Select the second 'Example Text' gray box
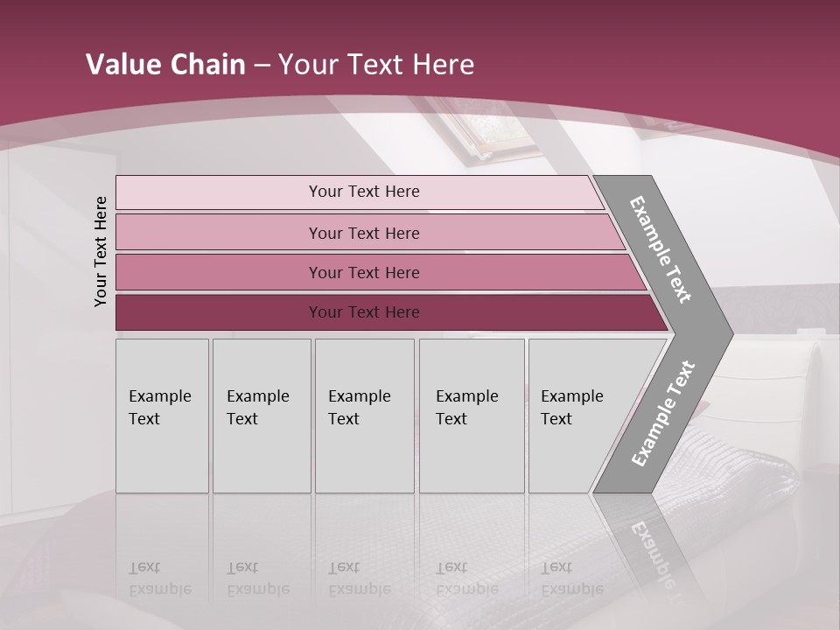840x630 pixels. pyautogui.click(x=261, y=416)
